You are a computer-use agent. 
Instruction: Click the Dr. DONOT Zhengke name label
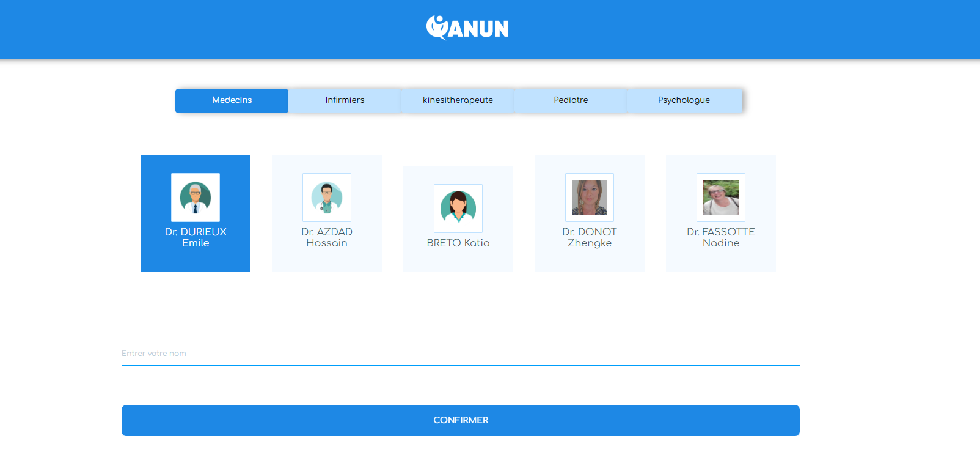[590, 237]
